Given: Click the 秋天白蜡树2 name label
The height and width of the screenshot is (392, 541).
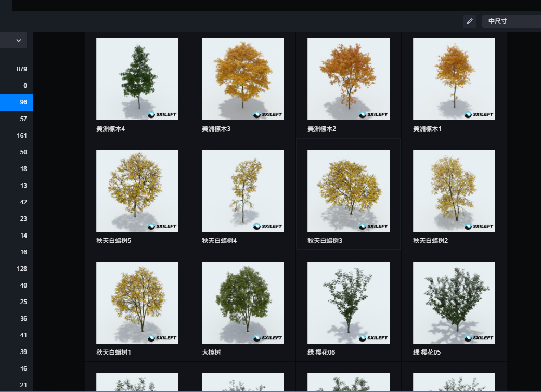Looking at the screenshot, I should tap(430, 241).
